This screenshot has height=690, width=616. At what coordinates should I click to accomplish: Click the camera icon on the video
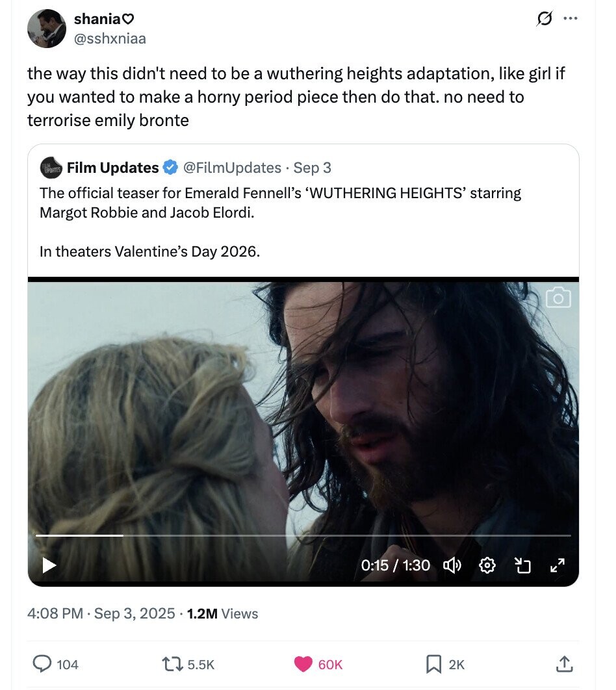(558, 298)
